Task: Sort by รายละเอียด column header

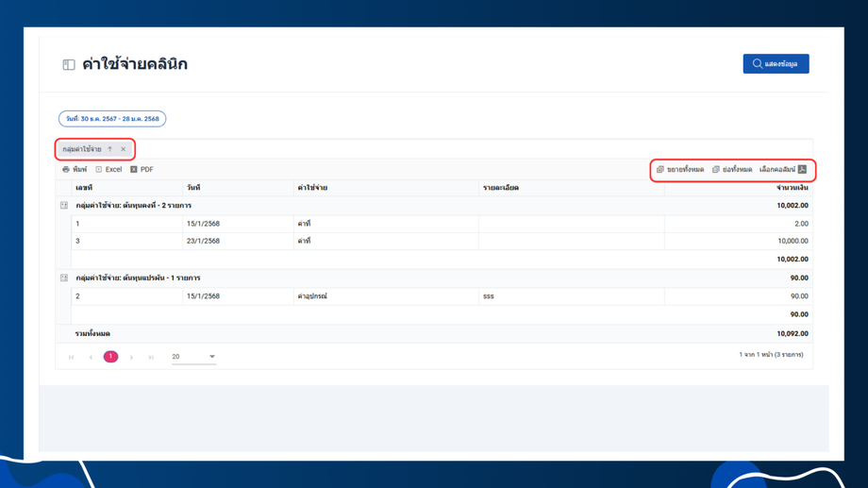Action: coord(572,188)
